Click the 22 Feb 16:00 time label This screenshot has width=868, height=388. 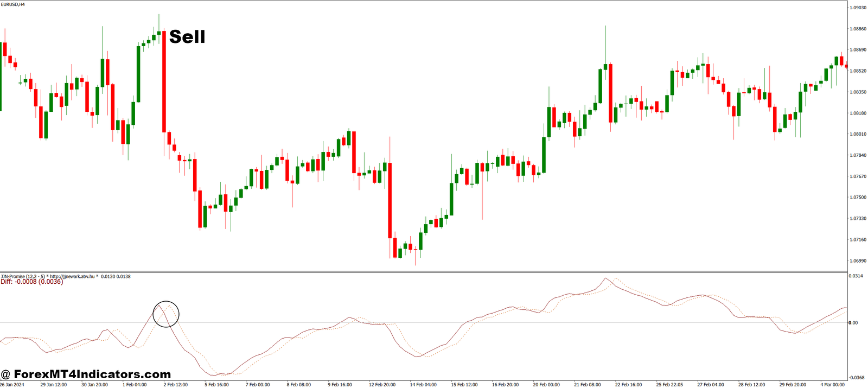click(x=629, y=385)
